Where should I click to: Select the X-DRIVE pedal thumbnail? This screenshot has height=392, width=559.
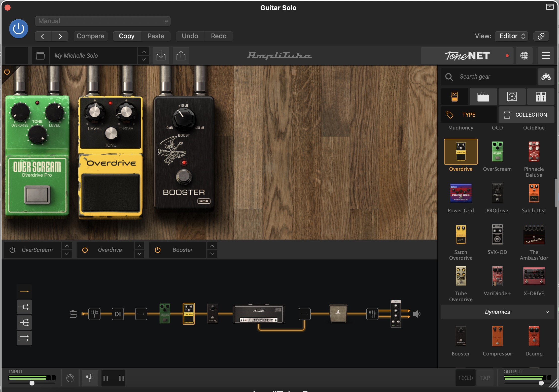(534, 276)
